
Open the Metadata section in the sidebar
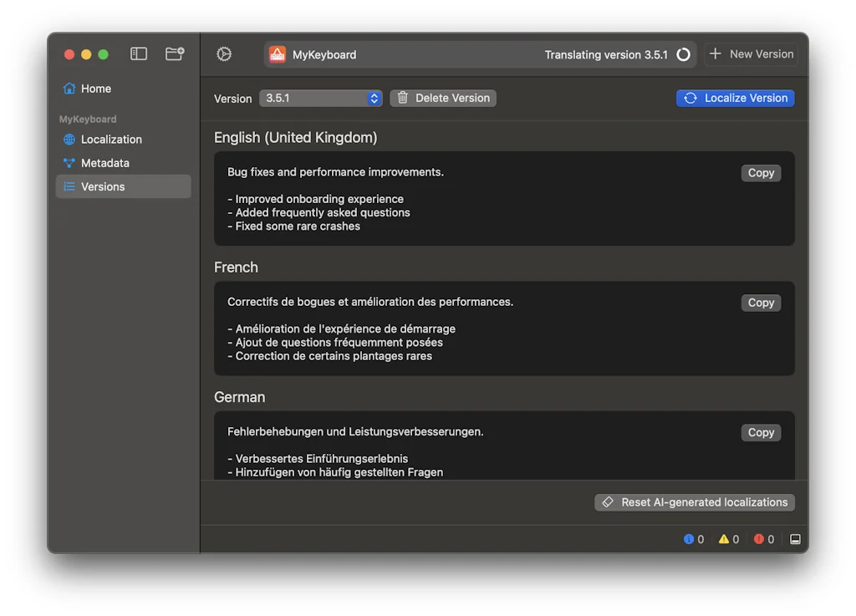tap(105, 163)
